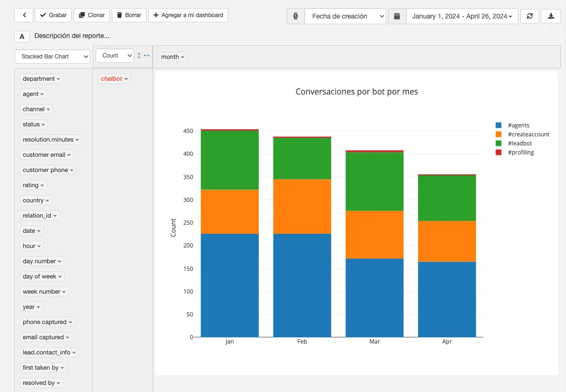Save the report with Grabar
This screenshot has width=566, height=392.
[53, 15]
